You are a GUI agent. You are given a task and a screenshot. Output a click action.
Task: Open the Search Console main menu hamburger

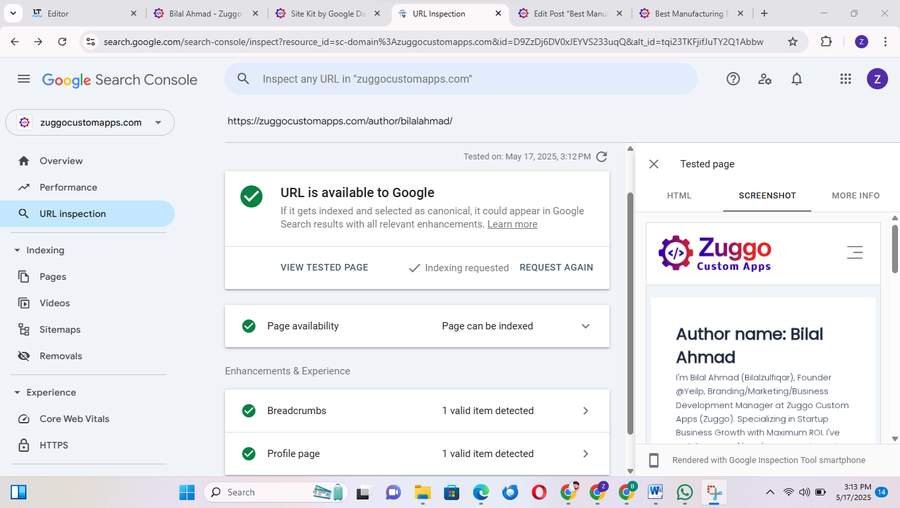pyautogui.click(x=24, y=79)
